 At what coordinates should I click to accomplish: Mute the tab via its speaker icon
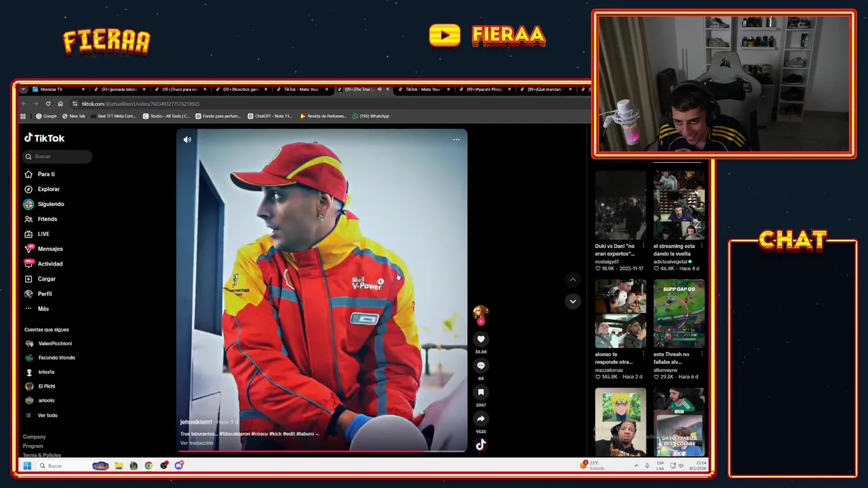[x=379, y=89]
